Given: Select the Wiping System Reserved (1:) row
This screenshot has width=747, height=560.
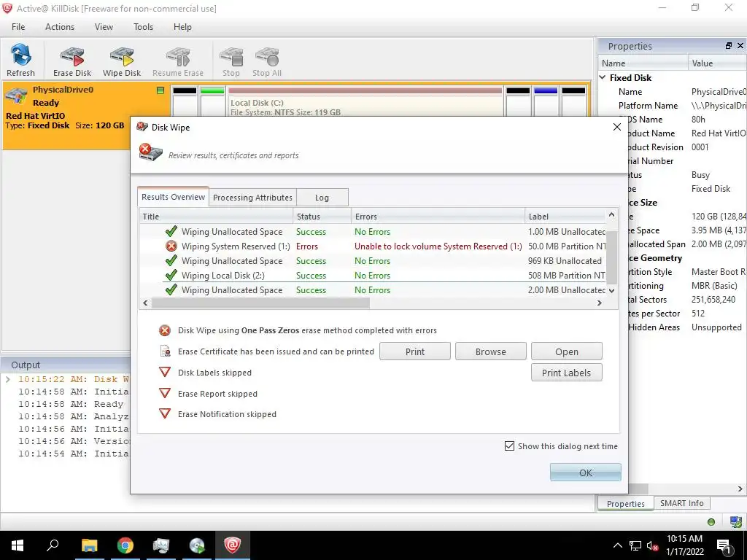Looking at the screenshot, I should [x=373, y=246].
